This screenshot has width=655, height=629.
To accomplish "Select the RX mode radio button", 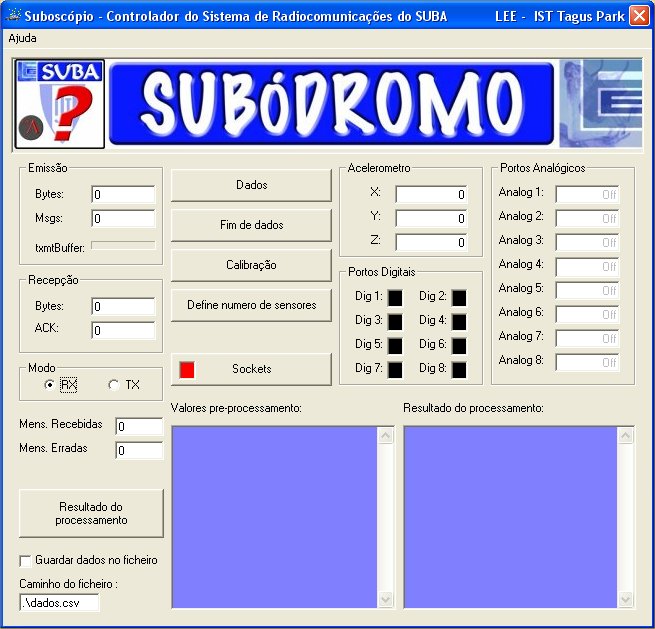I will pyautogui.click(x=50, y=385).
